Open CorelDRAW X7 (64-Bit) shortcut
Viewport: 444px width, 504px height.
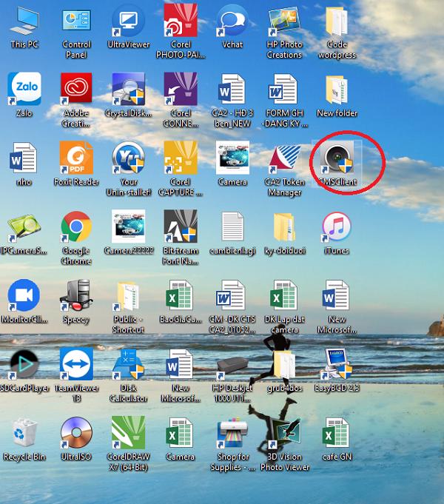pos(128,433)
